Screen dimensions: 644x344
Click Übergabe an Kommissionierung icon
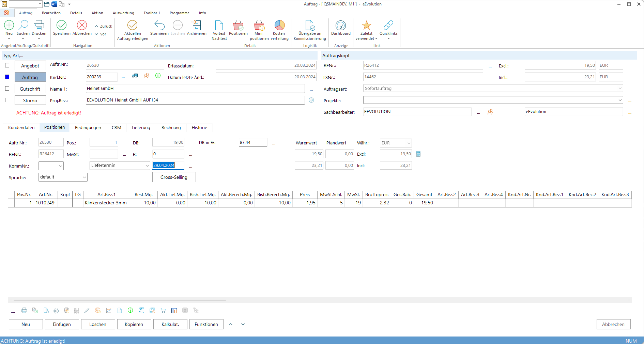coord(310,25)
